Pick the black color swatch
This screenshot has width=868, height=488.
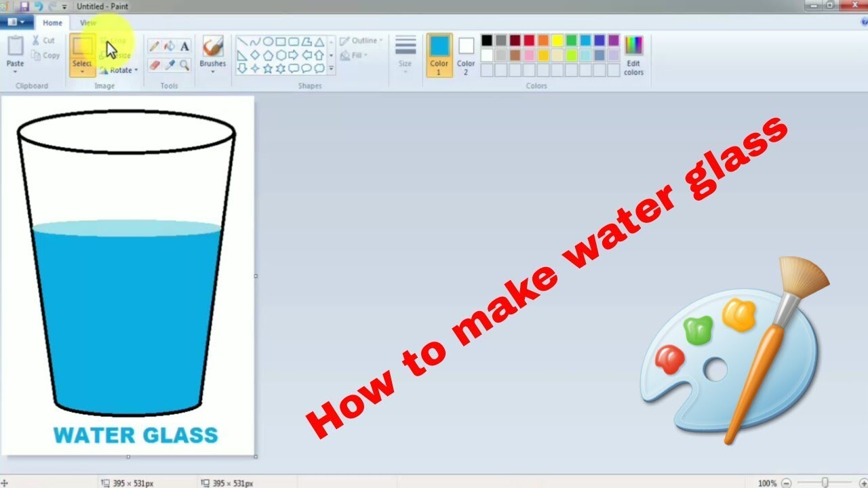tap(487, 41)
